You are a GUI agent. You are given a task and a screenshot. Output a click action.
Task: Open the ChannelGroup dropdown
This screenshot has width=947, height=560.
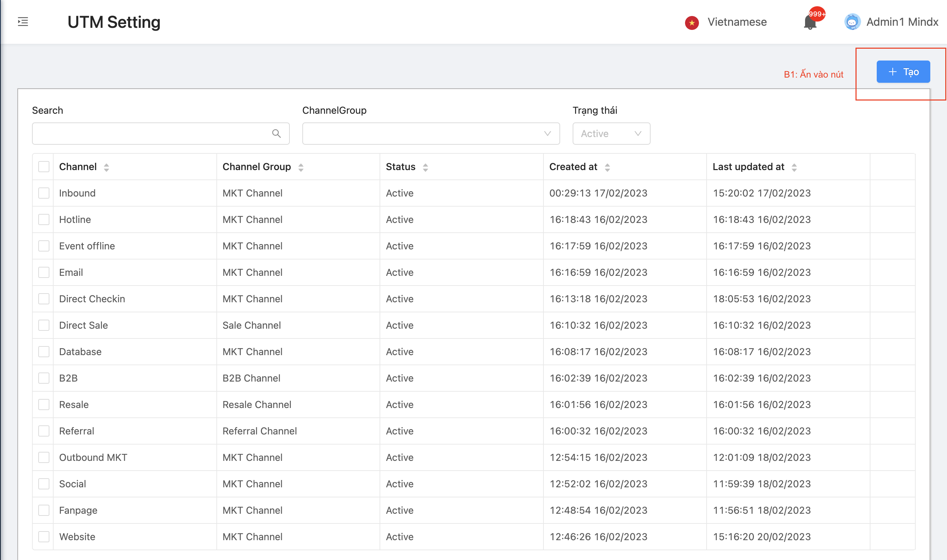pyautogui.click(x=431, y=134)
